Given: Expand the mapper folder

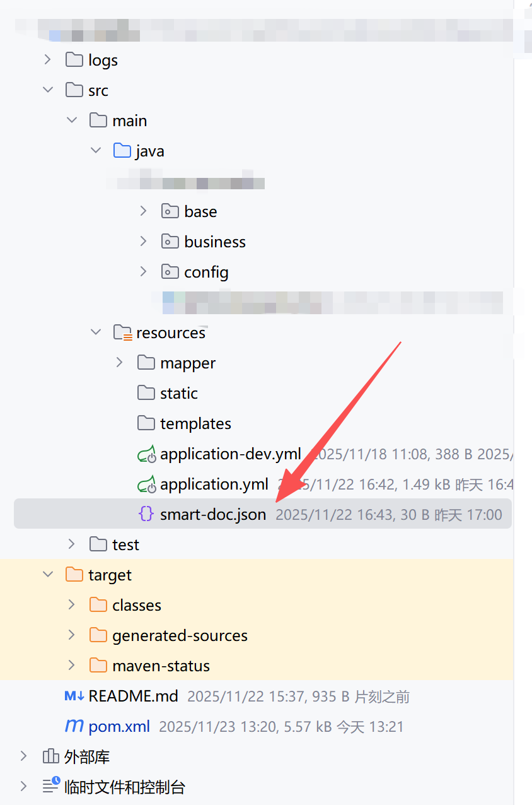Looking at the screenshot, I should 120,363.
